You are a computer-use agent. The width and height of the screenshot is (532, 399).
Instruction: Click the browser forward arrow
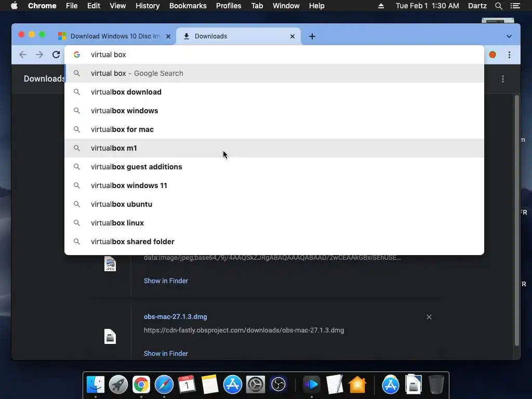(39, 55)
